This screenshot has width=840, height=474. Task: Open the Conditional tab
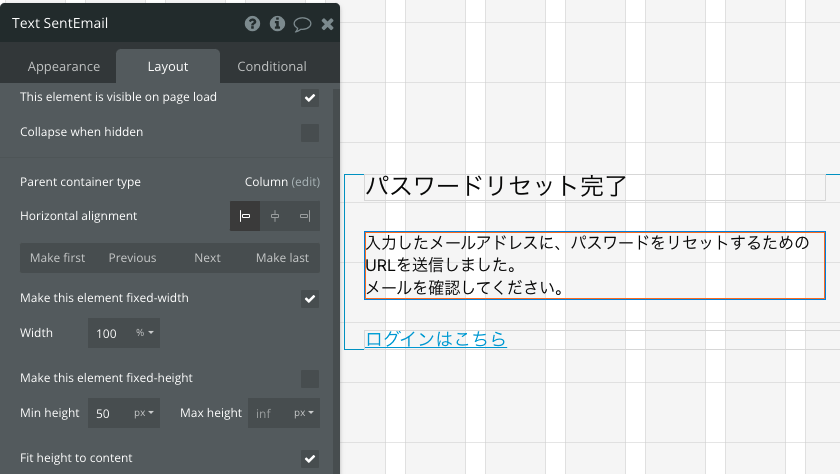[272, 66]
